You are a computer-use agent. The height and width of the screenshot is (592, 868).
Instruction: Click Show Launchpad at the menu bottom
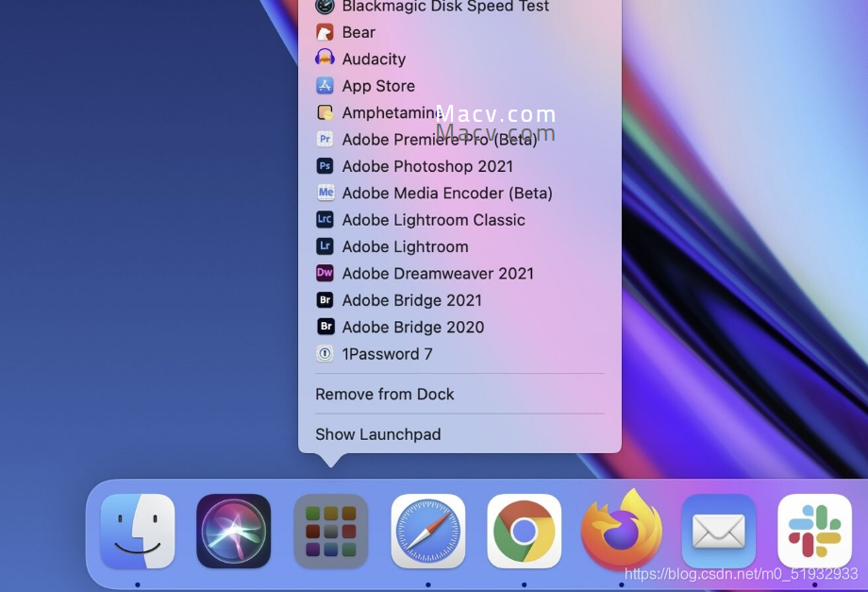point(378,434)
